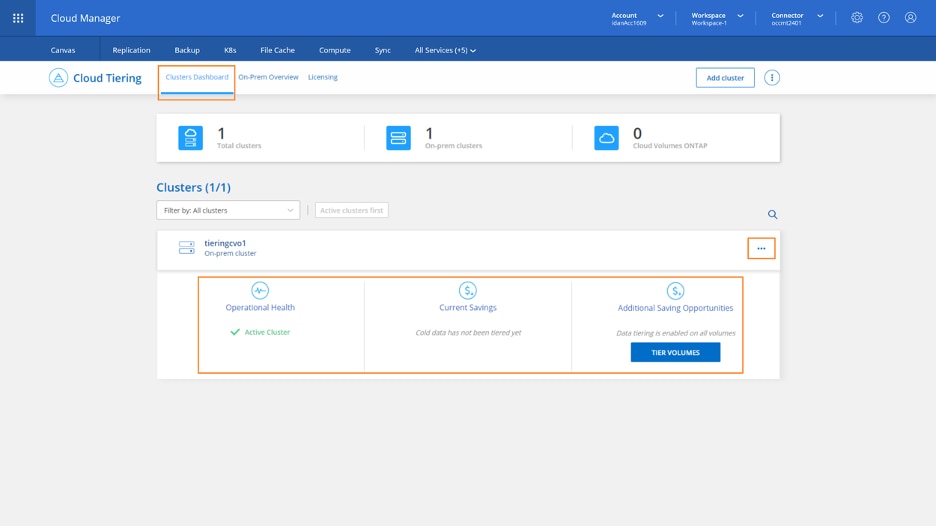Open the vertical ellipsis menu beside Add cluster
The height and width of the screenshot is (526, 936).
point(772,78)
